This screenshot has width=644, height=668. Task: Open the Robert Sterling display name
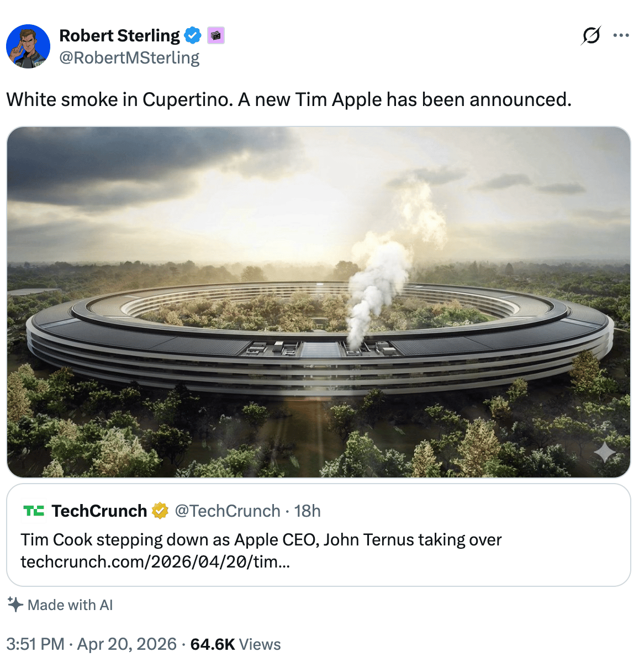[119, 36]
